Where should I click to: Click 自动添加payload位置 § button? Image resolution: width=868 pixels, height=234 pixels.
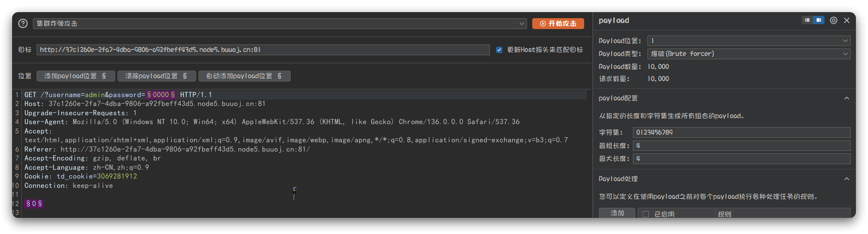pos(244,76)
